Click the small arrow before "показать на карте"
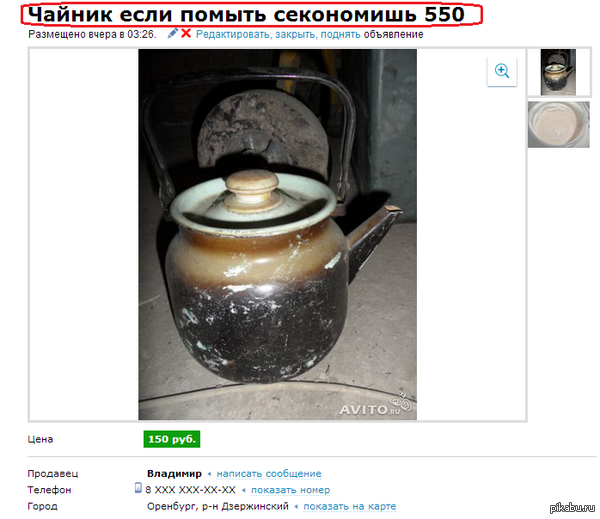The height and width of the screenshot is (519, 600). pyautogui.click(x=296, y=507)
